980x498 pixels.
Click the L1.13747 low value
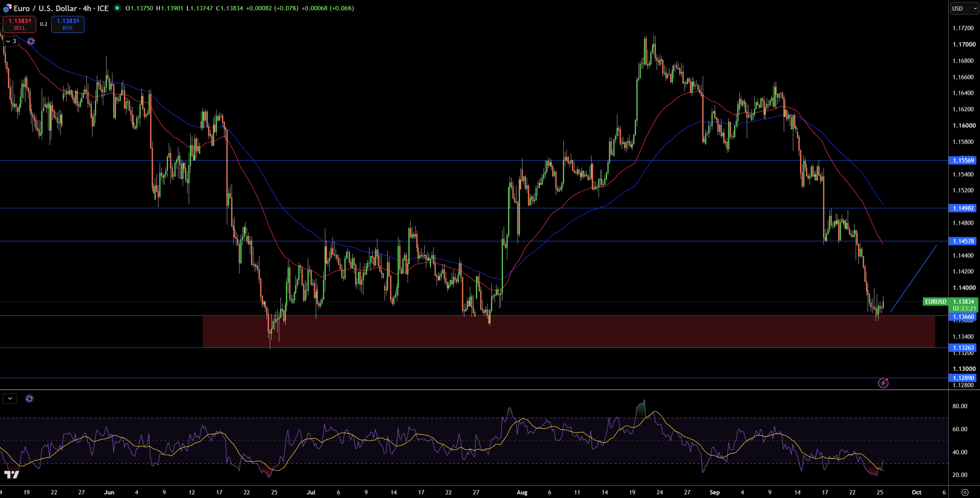(x=200, y=8)
